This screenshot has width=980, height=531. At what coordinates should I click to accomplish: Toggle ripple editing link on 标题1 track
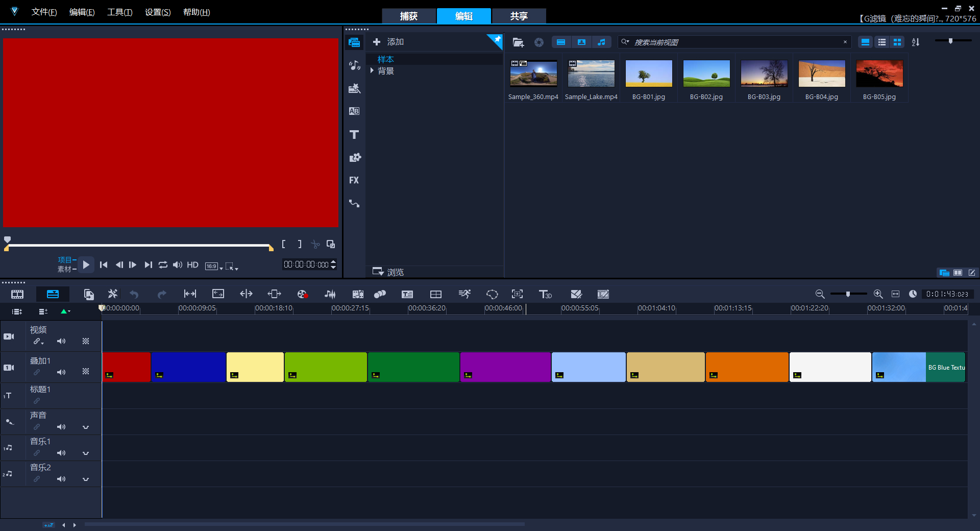click(x=37, y=401)
